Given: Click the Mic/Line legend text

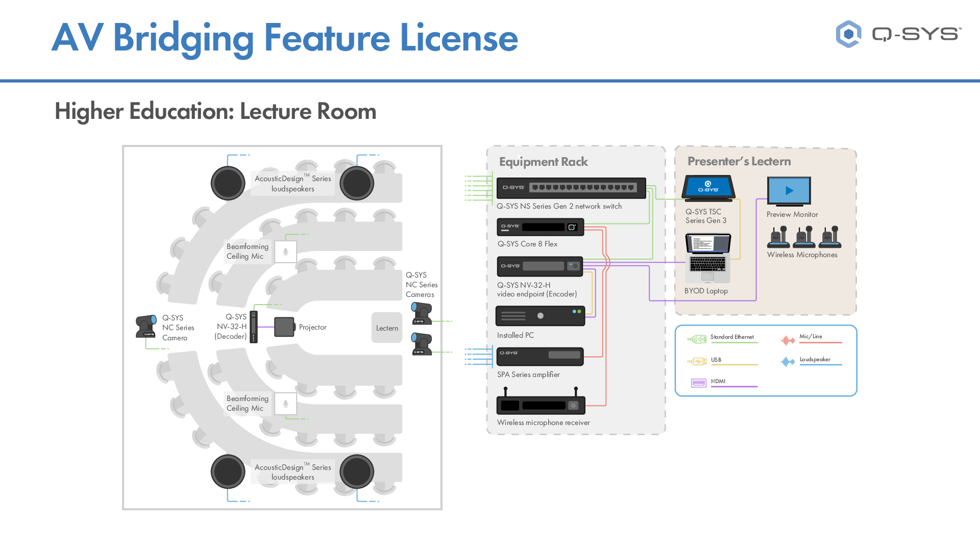Looking at the screenshot, I should click(x=811, y=336).
